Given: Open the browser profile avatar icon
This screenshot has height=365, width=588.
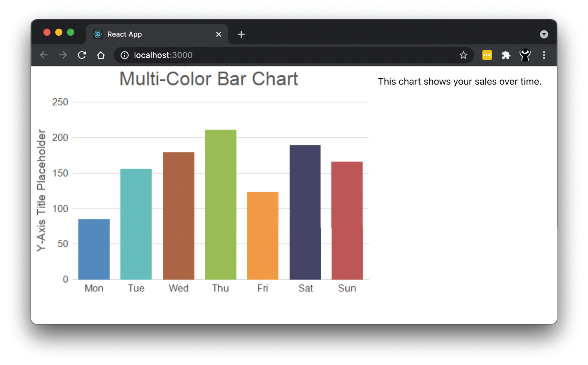Looking at the screenshot, I should click(525, 55).
